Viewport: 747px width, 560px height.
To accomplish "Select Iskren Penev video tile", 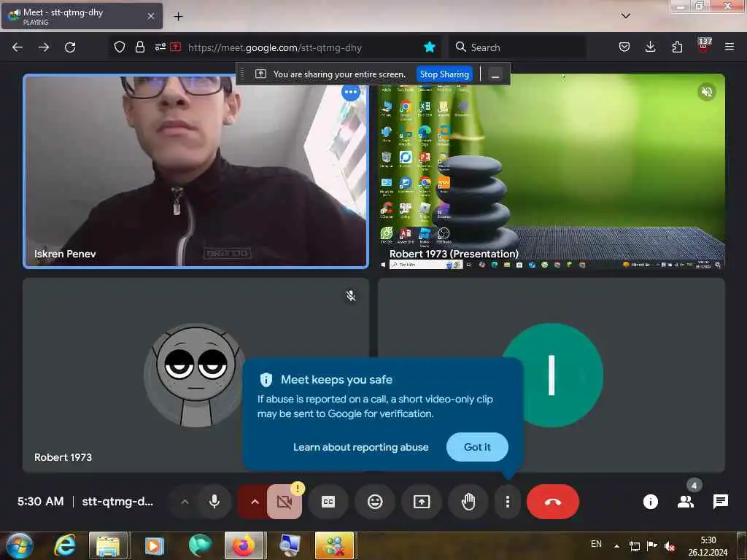I will pos(196,171).
